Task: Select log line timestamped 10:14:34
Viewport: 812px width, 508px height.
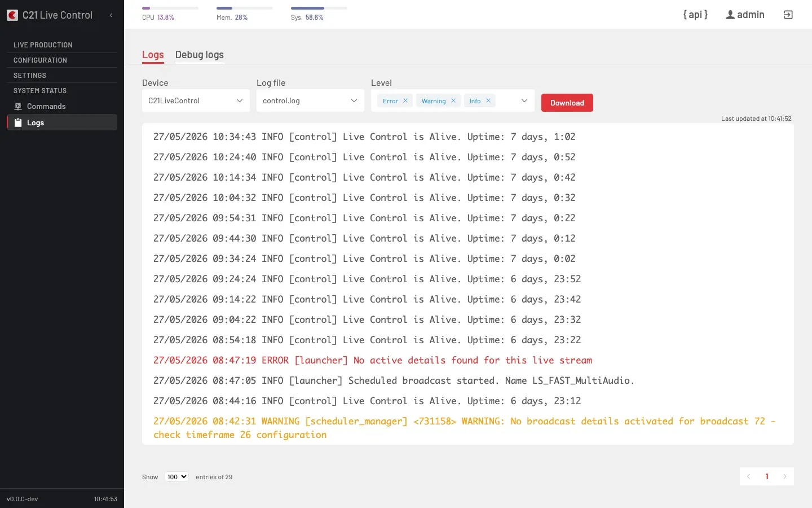Action: pyautogui.click(x=364, y=177)
